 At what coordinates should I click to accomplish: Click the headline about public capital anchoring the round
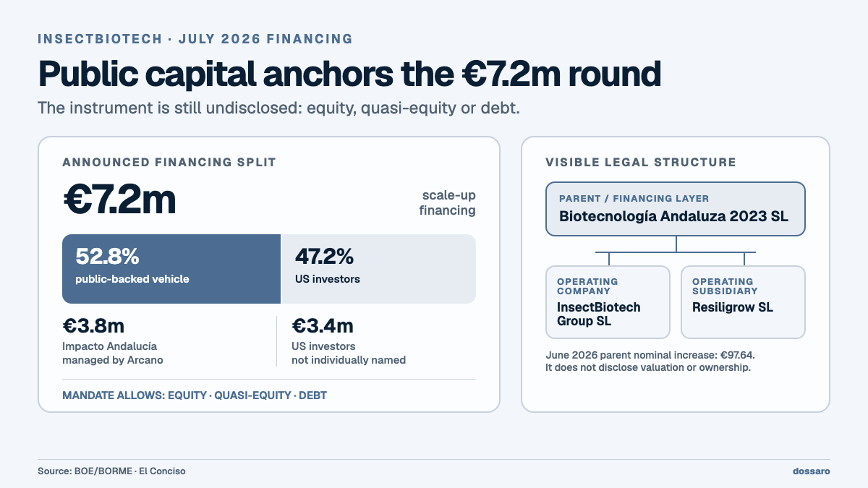point(349,74)
